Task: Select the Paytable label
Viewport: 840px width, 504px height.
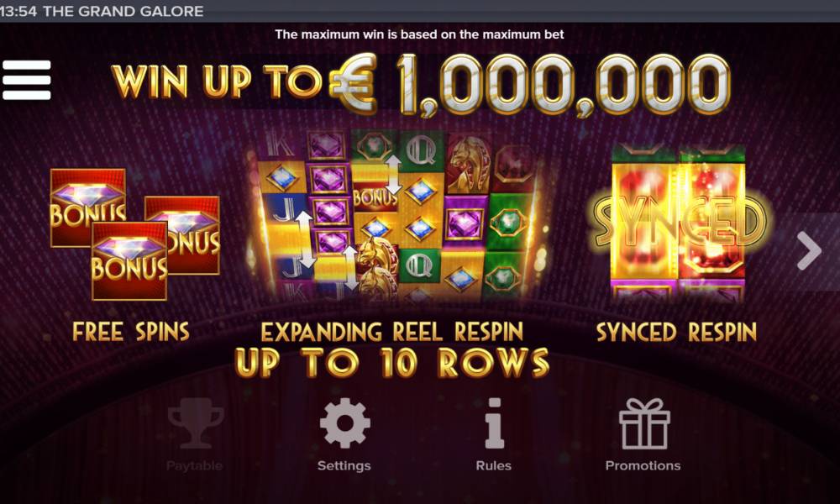Action: 195,465
